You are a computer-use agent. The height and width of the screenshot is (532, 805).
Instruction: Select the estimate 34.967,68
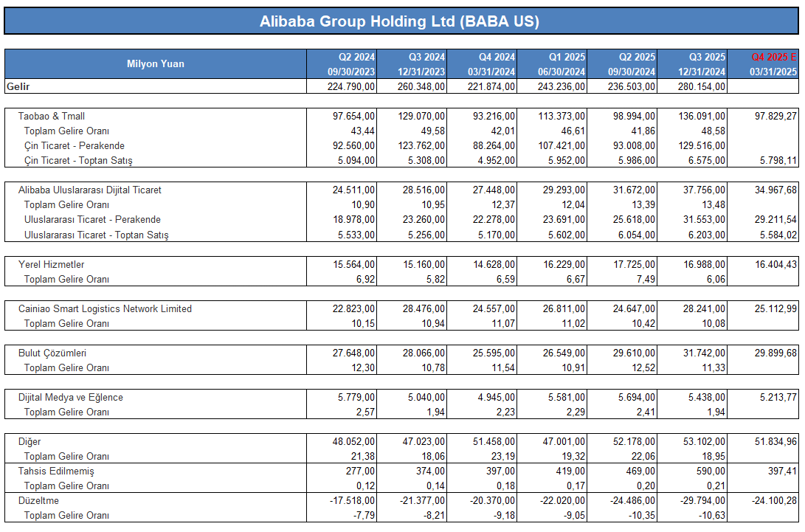[x=775, y=190]
